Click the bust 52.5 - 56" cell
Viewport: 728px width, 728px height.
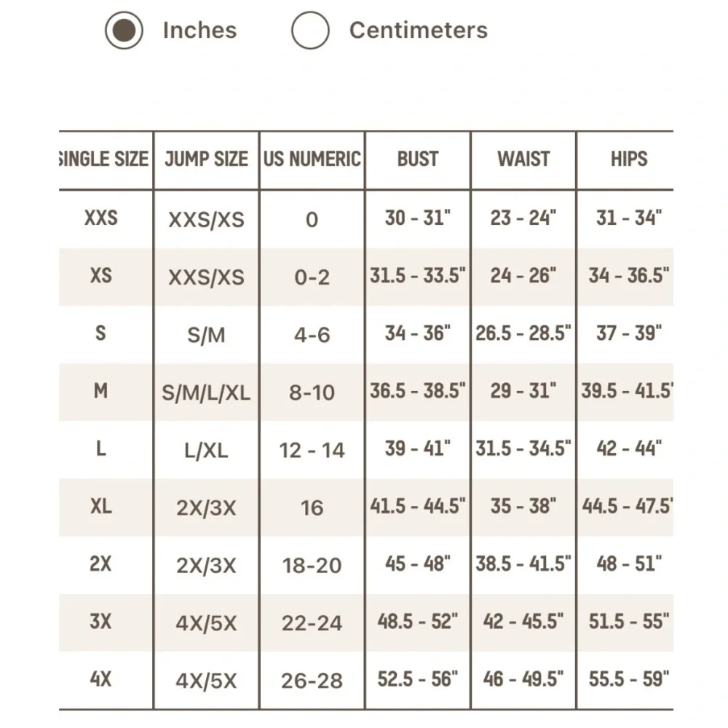click(x=418, y=679)
